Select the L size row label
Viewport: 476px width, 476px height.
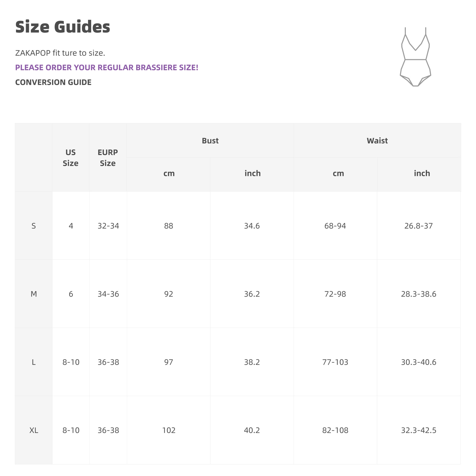pos(34,362)
